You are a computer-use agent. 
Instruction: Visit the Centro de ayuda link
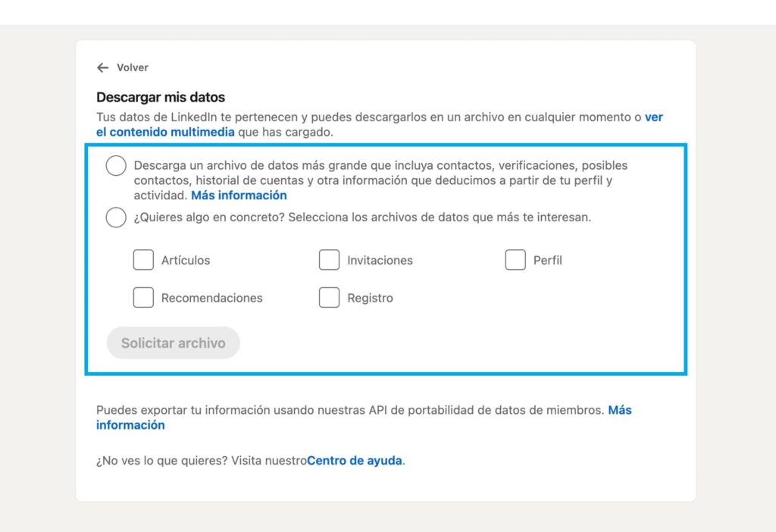pyautogui.click(x=354, y=461)
